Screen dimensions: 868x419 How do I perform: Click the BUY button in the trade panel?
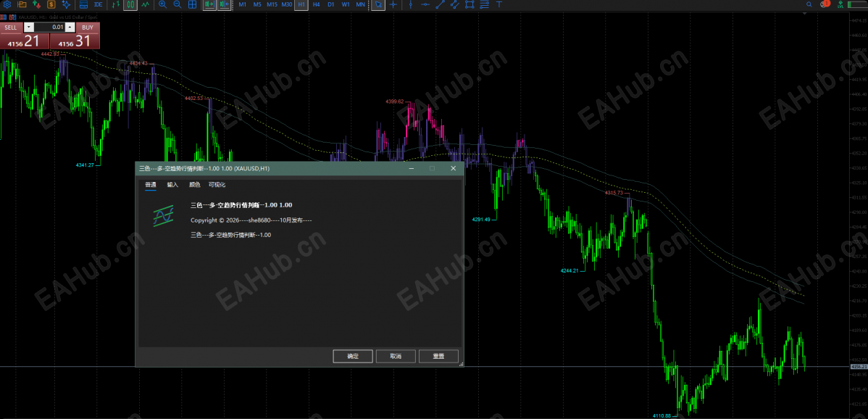tap(88, 27)
